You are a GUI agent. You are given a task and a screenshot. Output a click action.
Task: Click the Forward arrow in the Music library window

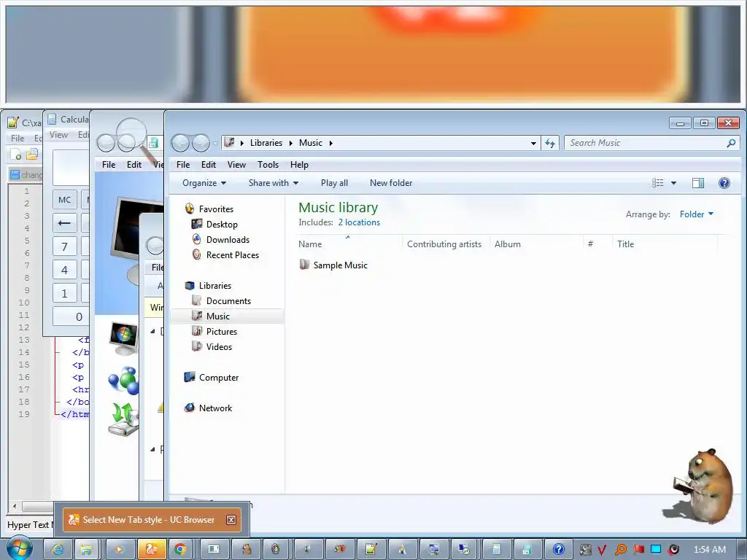pos(201,142)
